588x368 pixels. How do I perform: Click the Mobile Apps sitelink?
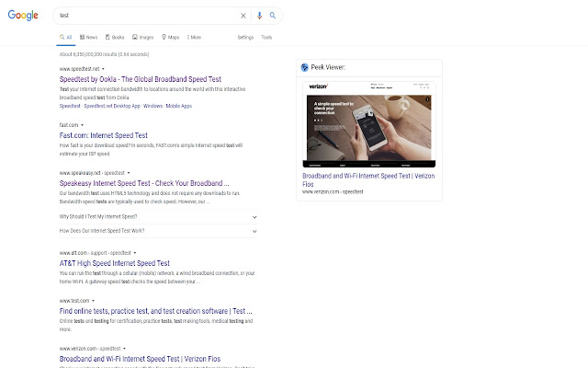179,106
